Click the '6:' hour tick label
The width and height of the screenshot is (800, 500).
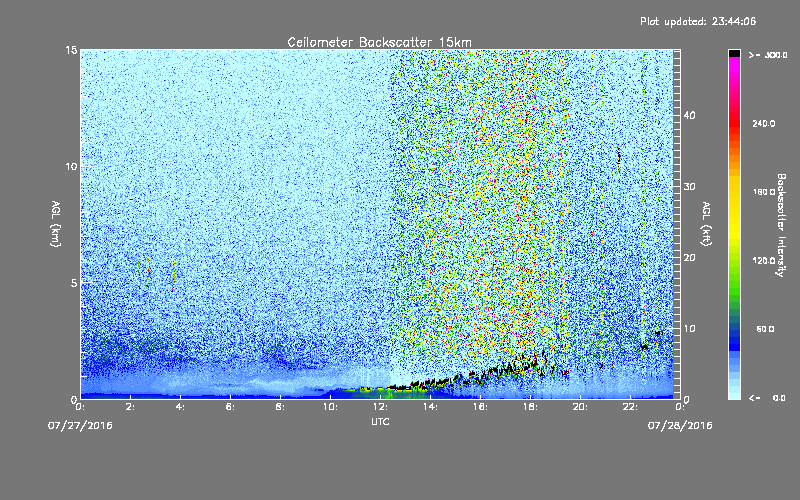(231, 407)
